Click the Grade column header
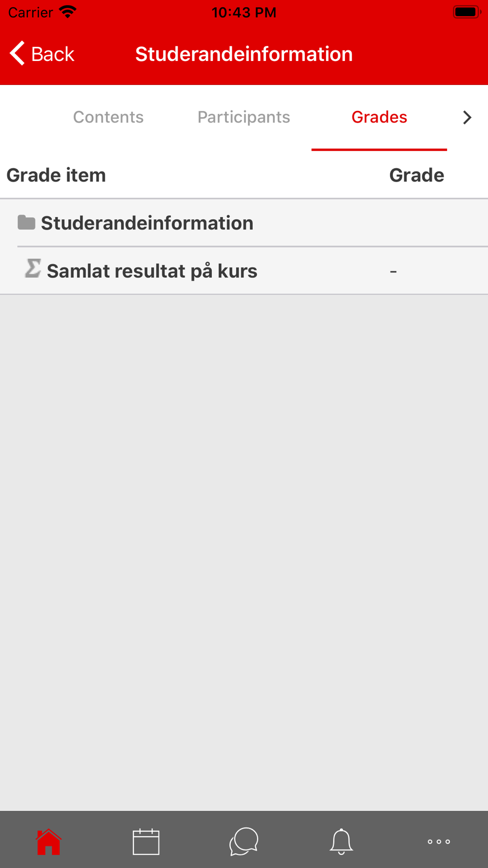The height and width of the screenshot is (868, 488). tap(417, 175)
